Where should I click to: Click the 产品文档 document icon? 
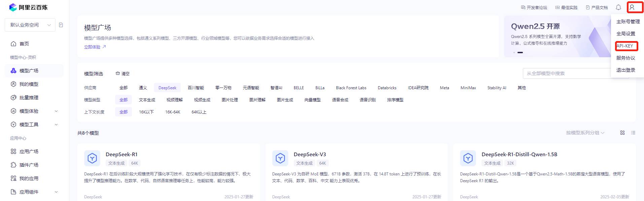coord(588,7)
